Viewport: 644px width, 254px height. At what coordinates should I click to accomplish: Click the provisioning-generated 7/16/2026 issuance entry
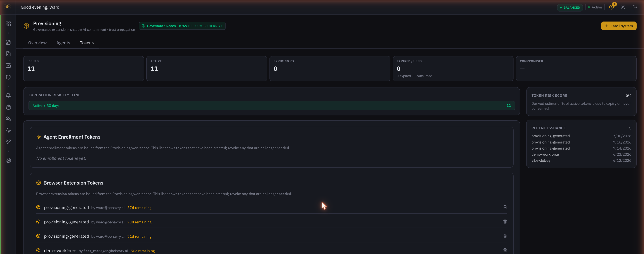click(x=581, y=142)
